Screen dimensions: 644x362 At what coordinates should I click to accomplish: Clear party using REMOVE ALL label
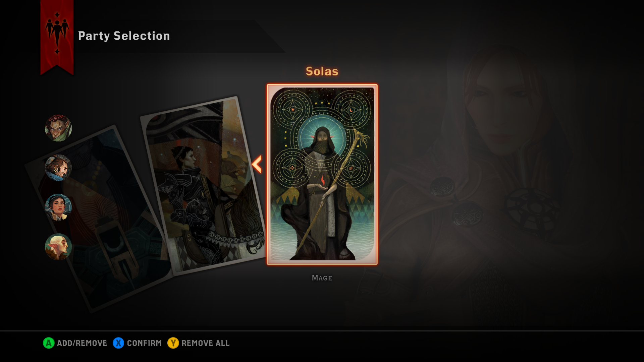[x=206, y=343]
